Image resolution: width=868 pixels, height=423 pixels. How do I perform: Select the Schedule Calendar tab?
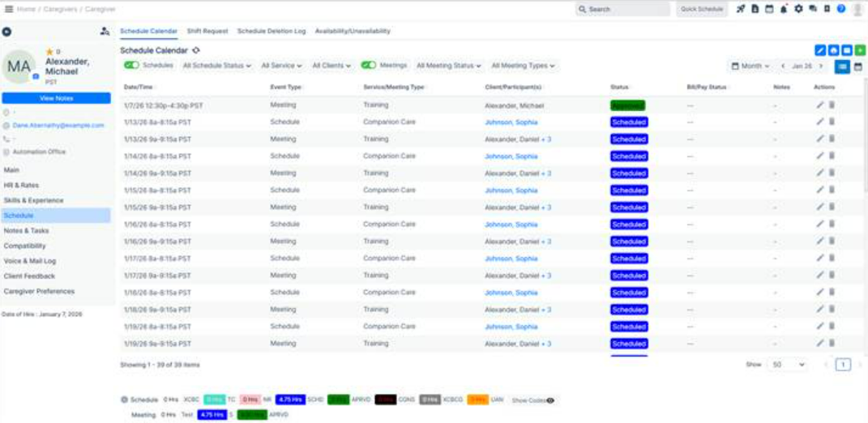pos(149,31)
